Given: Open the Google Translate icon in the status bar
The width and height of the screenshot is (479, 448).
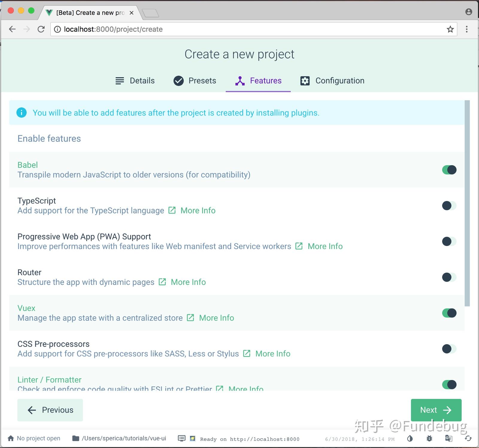Looking at the screenshot, I should click(x=449, y=439).
